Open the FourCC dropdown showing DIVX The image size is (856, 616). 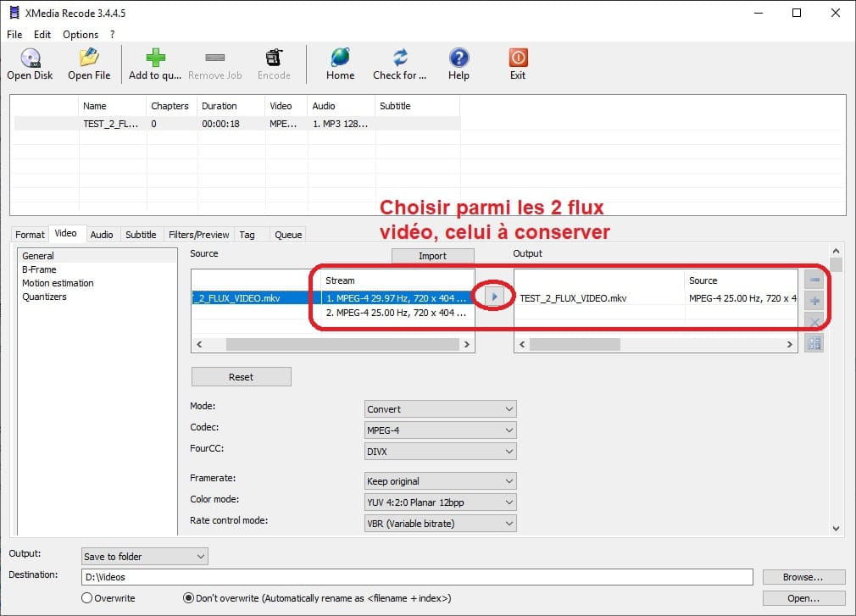click(x=440, y=452)
